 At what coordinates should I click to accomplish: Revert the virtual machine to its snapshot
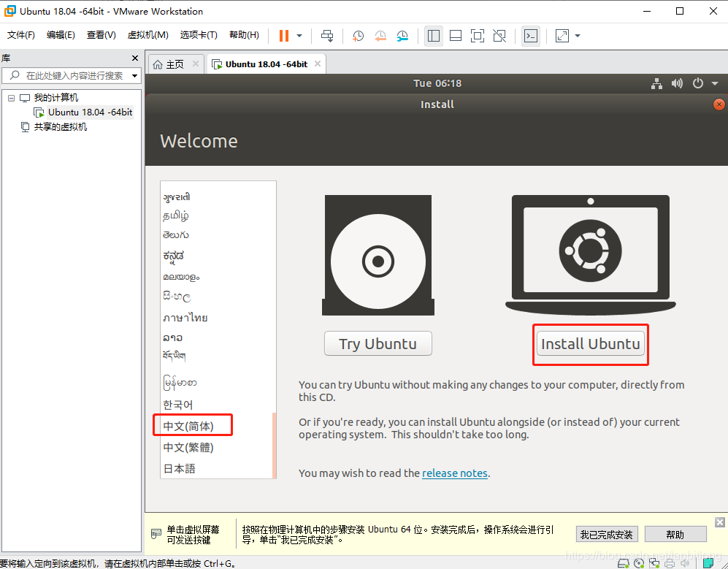coord(380,36)
